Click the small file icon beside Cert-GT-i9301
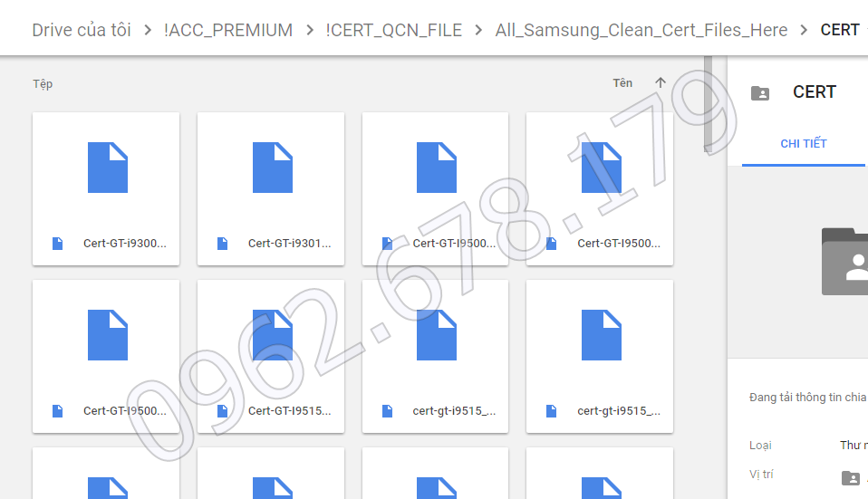 click(223, 244)
